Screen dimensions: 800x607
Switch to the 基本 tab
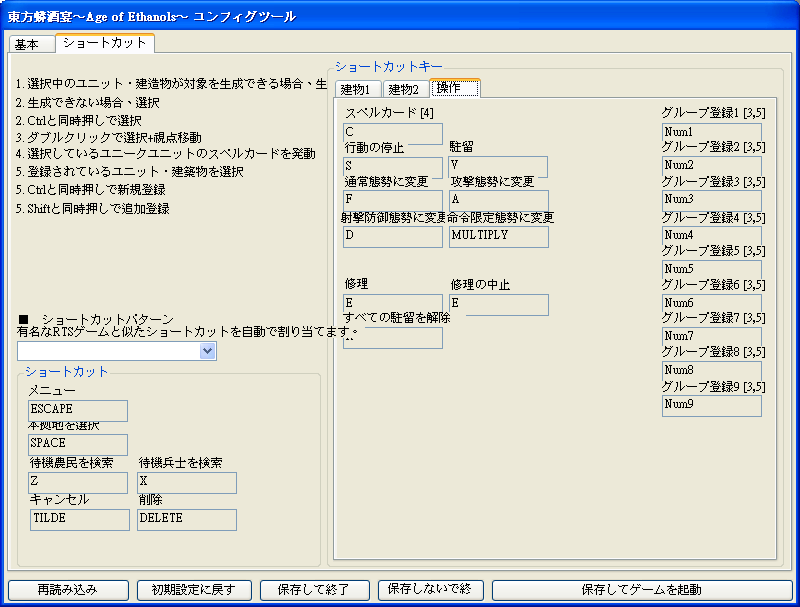point(27,45)
